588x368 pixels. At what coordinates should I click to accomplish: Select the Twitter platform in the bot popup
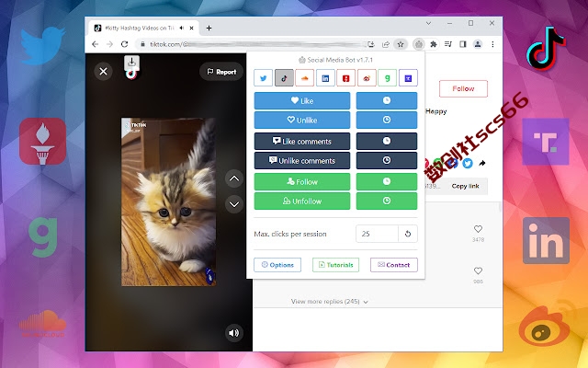coord(264,78)
